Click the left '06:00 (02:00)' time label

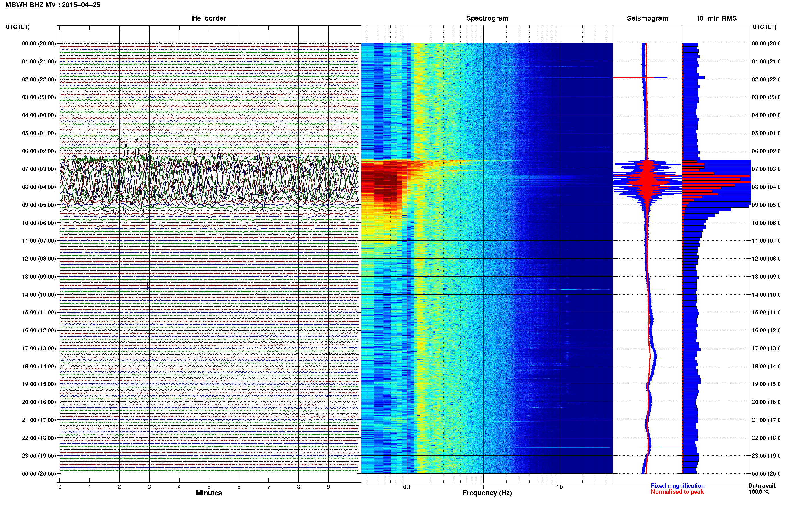[x=39, y=151]
